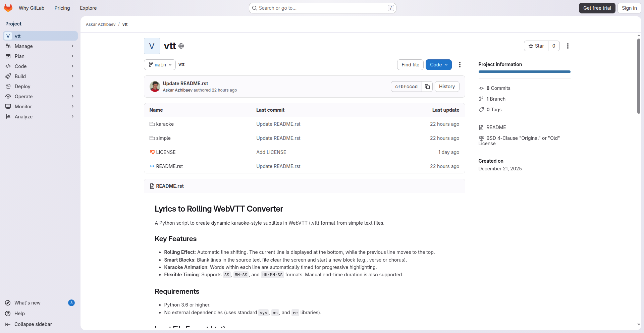Click the vtt project avatar in sidebar

pyautogui.click(x=8, y=36)
